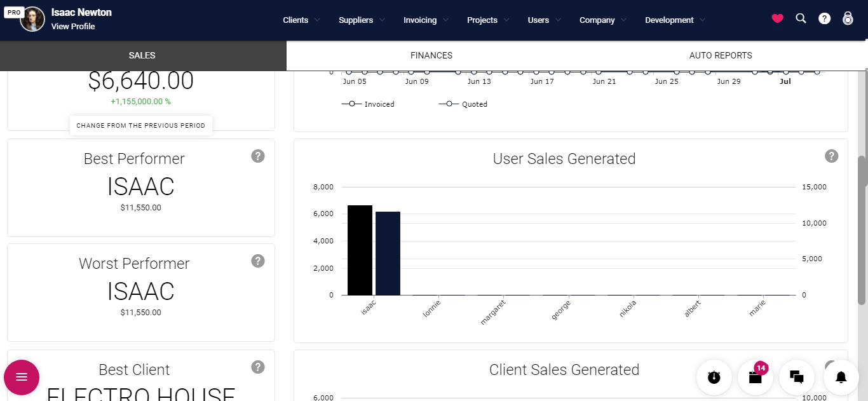The image size is (868, 401).
Task: Open the chat messages floating button
Action: [797, 377]
